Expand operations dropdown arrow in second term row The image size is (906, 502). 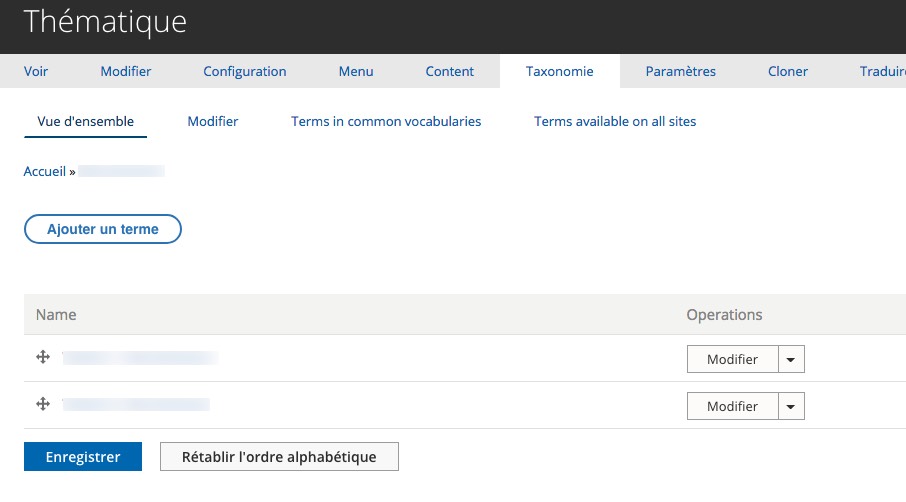pos(791,406)
